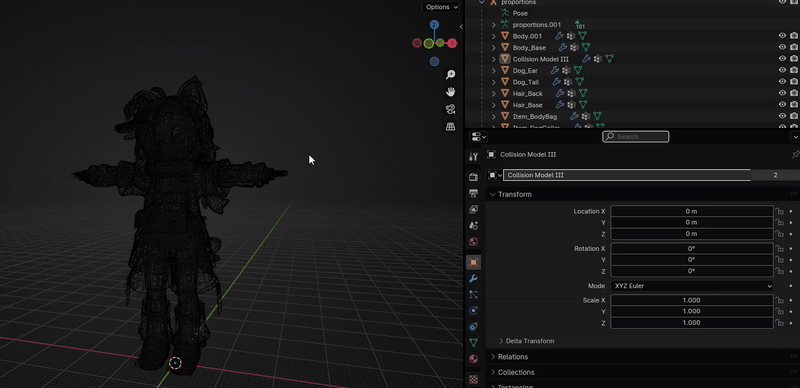This screenshot has width=800, height=388.
Task: Open the Modifiers wrench tab
Action: pyautogui.click(x=473, y=278)
